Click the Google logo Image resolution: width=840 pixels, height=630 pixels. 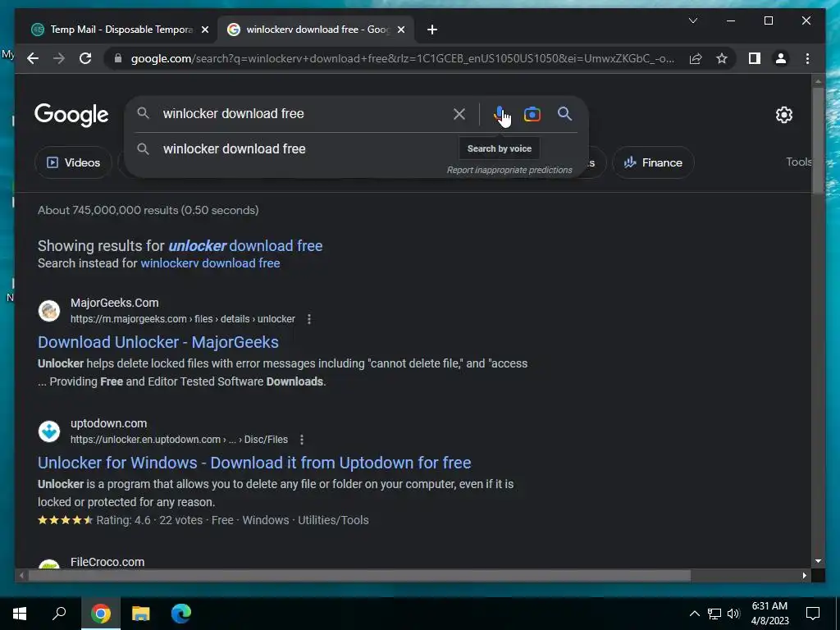(71, 115)
